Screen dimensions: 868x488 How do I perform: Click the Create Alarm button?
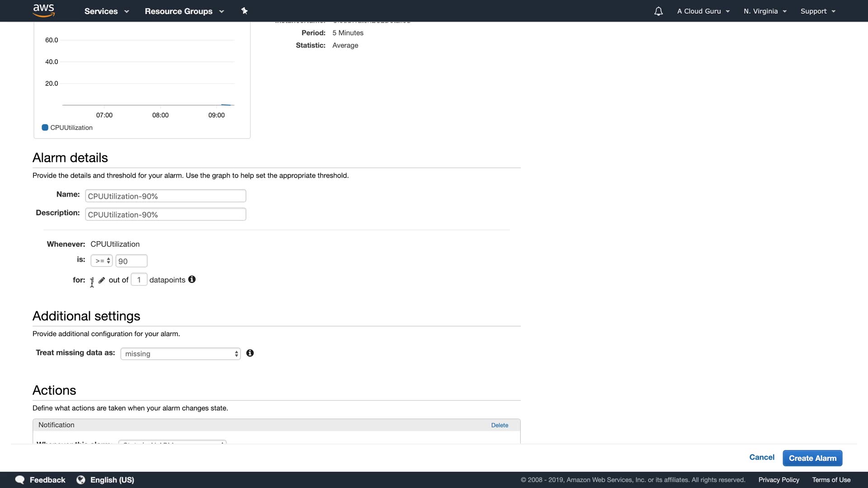(812, 458)
